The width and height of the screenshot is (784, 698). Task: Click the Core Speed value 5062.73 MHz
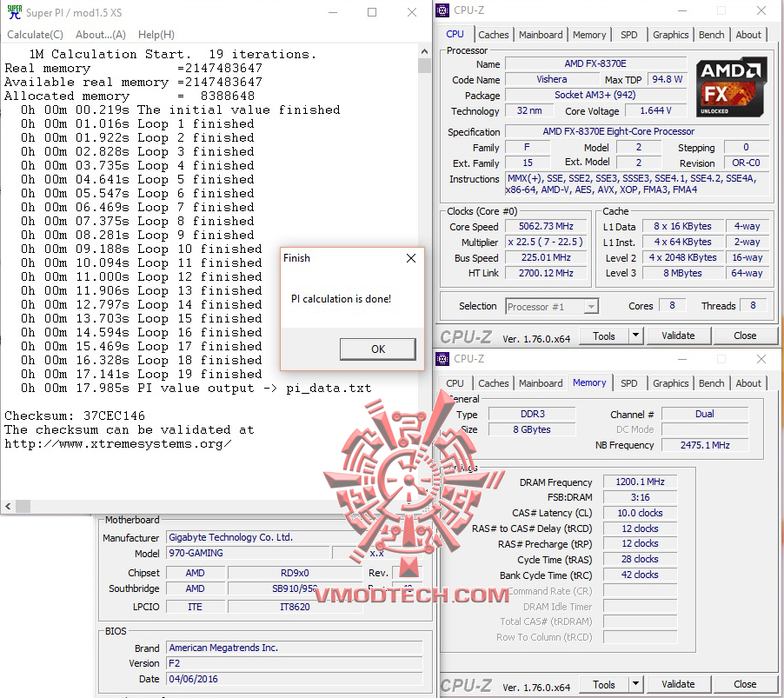(546, 226)
